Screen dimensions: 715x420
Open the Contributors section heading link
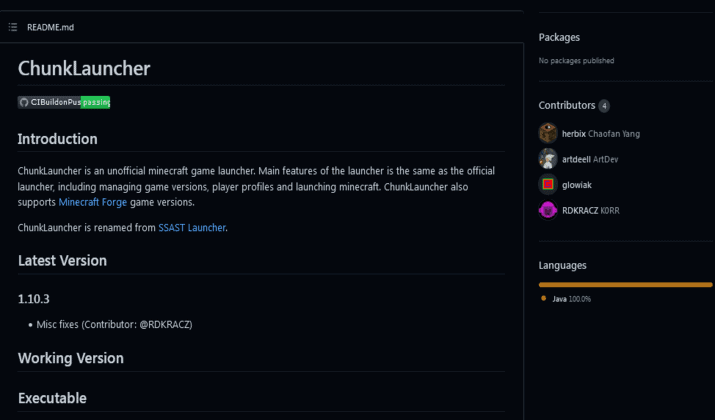click(x=567, y=105)
